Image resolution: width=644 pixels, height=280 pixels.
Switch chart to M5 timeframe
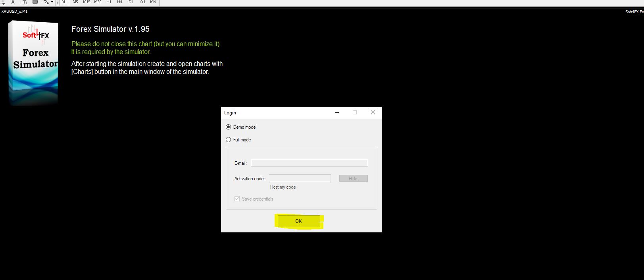(x=75, y=2)
